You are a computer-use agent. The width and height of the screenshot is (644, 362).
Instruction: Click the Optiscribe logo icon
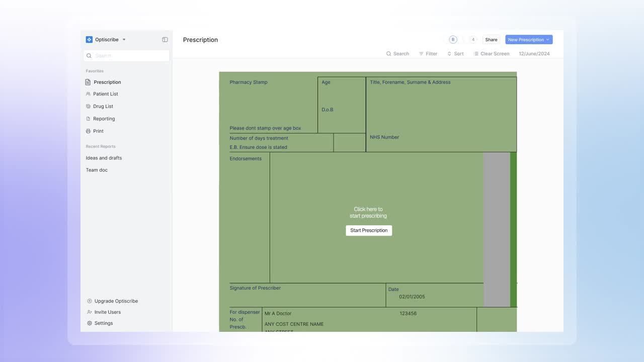(x=89, y=40)
